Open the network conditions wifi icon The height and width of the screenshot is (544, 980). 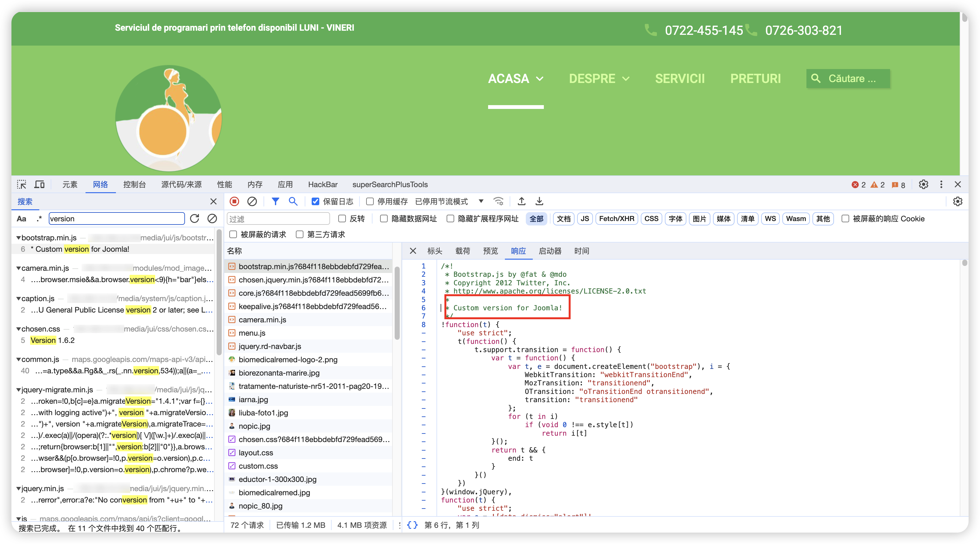[x=498, y=201]
